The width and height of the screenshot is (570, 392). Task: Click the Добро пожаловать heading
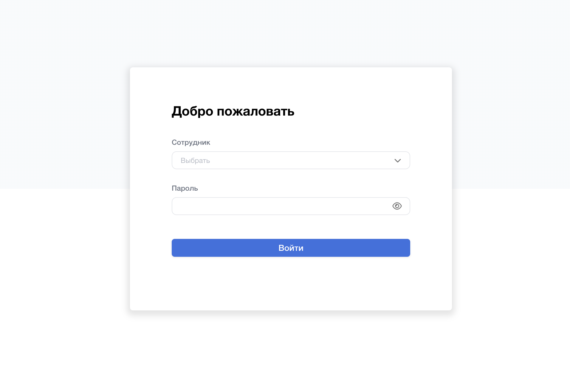coord(233,111)
